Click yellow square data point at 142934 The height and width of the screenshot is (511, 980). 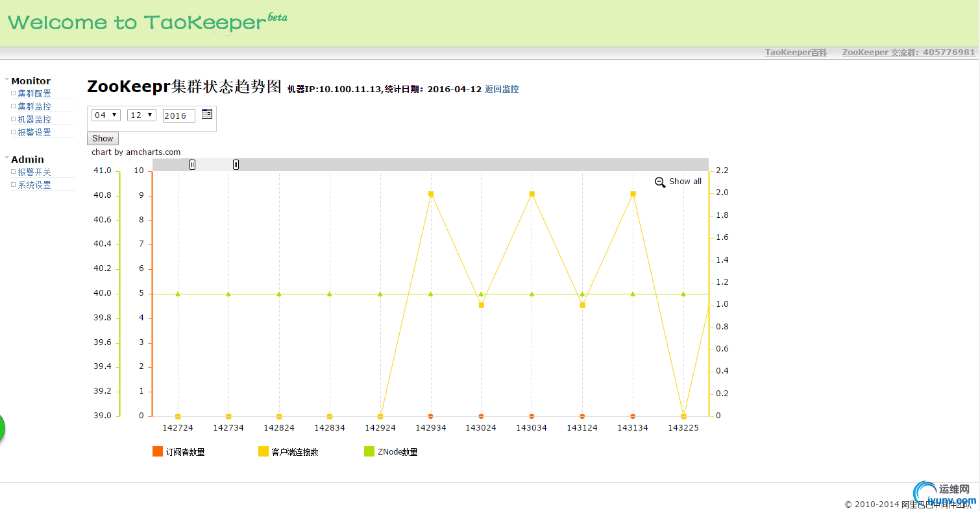(x=431, y=194)
